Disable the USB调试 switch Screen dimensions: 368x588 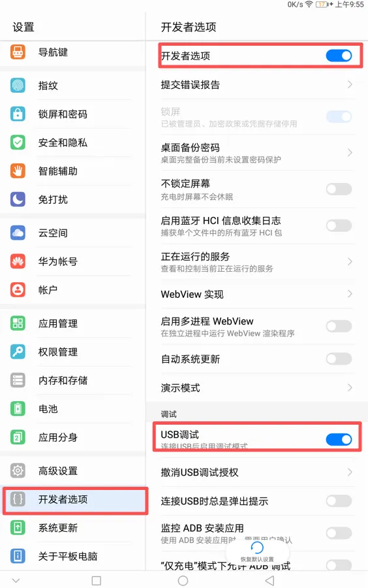[339, 439]
